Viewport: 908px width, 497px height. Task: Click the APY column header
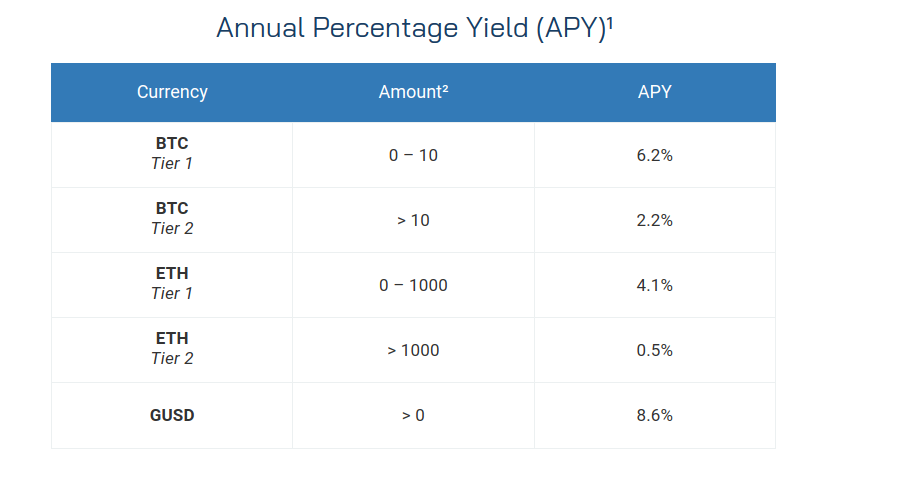click(x=655, y=92)
